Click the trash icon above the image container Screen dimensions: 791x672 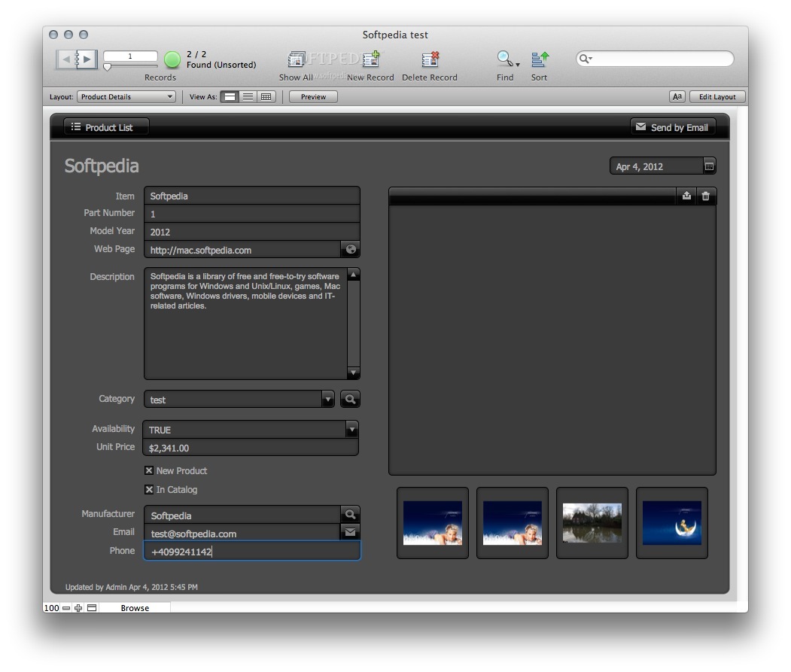[x=705, y=195]
